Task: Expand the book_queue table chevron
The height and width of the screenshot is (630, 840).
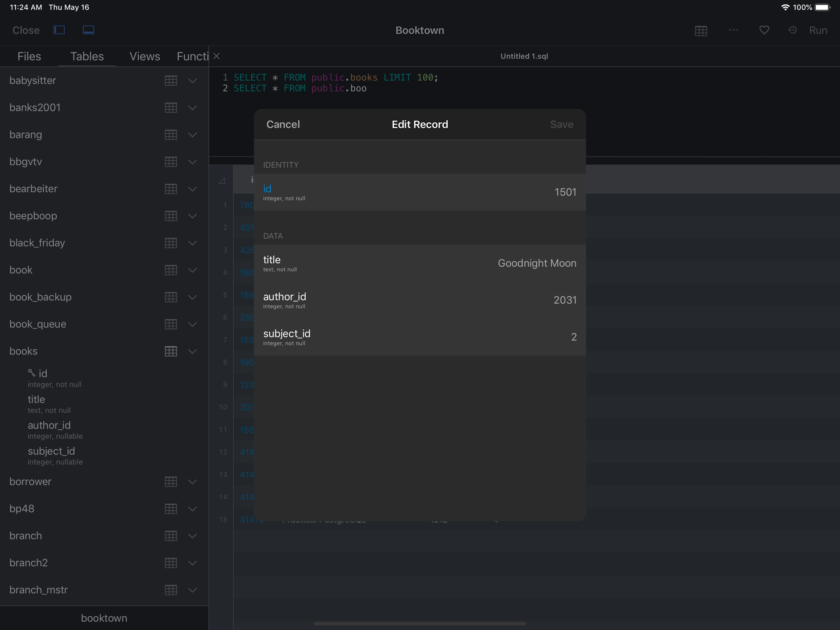Action: coord(192,324)
